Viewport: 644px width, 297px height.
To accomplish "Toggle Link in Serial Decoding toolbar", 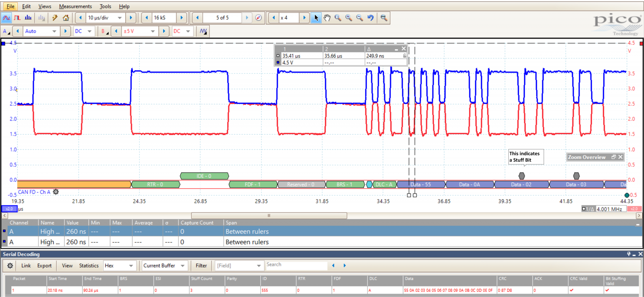I will point(26,266).
